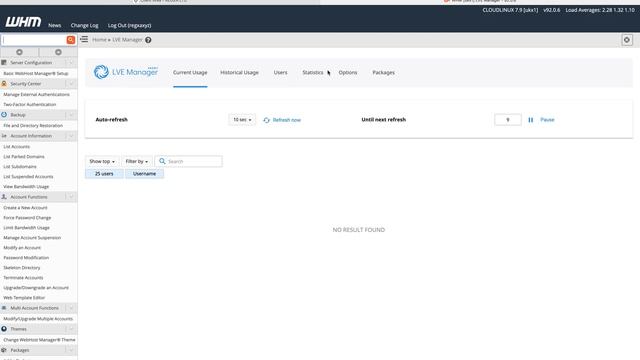Image resolution: width=640 pixels, height=360 pixels.
Task: Click the users Search input field
Action: pos(189,161)
